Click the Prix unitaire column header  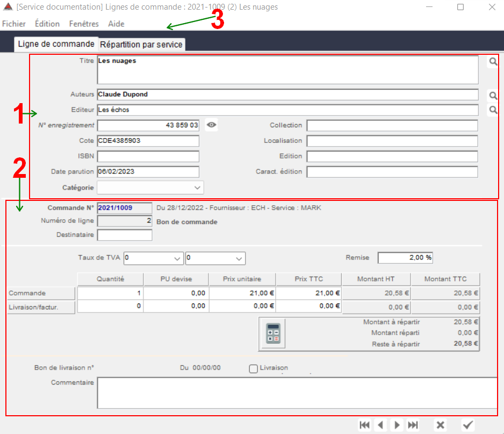242,279
